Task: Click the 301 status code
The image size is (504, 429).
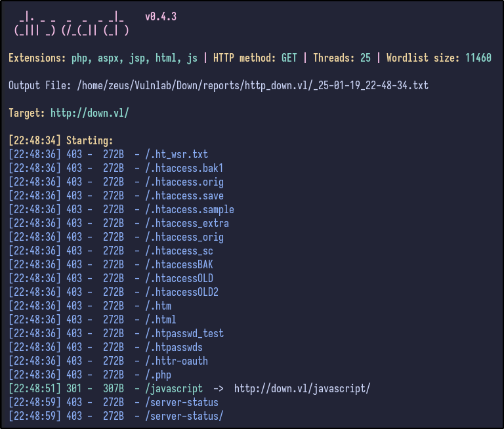Action: click(x=74, y=388)
